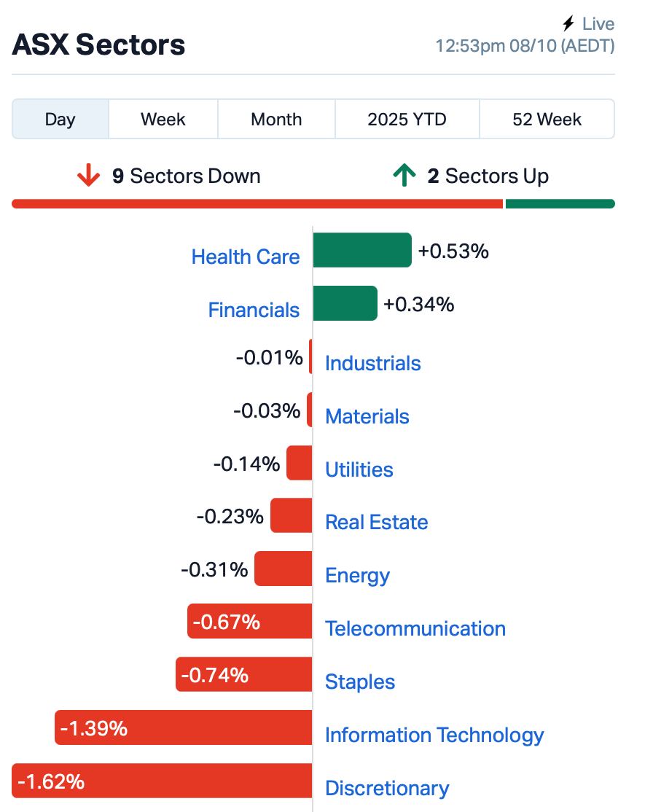Open the 52 Week tab
Viewport: 653px width, 812px height.
(x=547, y=119)
